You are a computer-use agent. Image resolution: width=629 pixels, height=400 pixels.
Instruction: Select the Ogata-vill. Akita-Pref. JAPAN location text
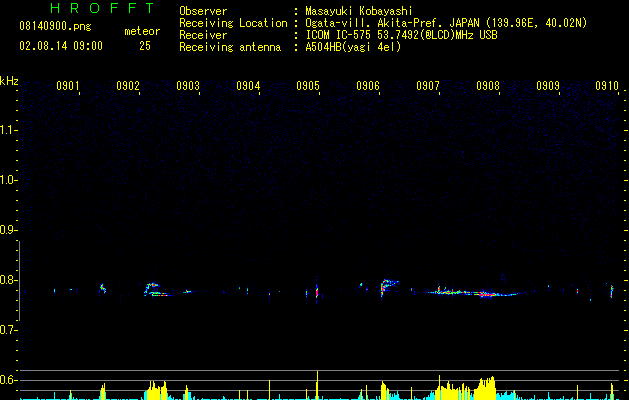pos(446,23)
